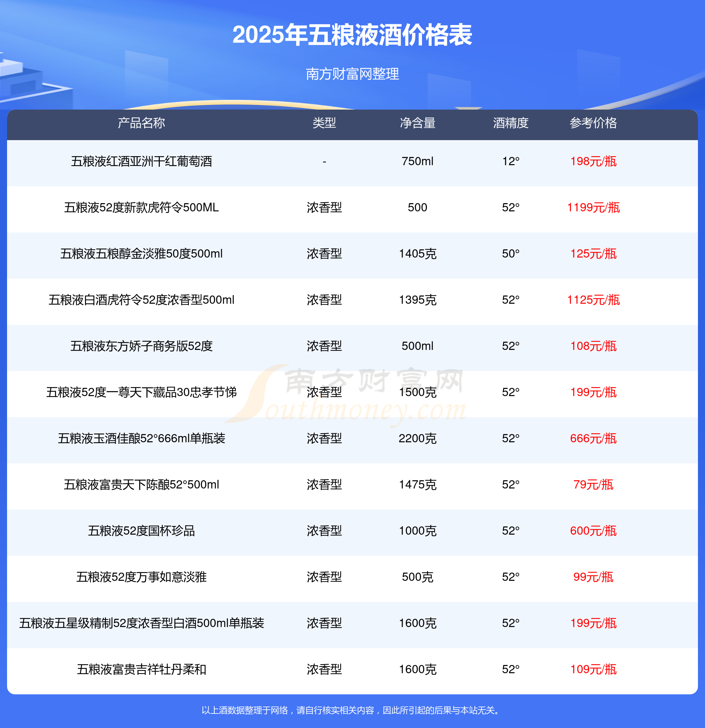Click product name 五粮液富贵吉祥牡丹柔和
This screenshot has width=705, height=728.
coord(141,669)
